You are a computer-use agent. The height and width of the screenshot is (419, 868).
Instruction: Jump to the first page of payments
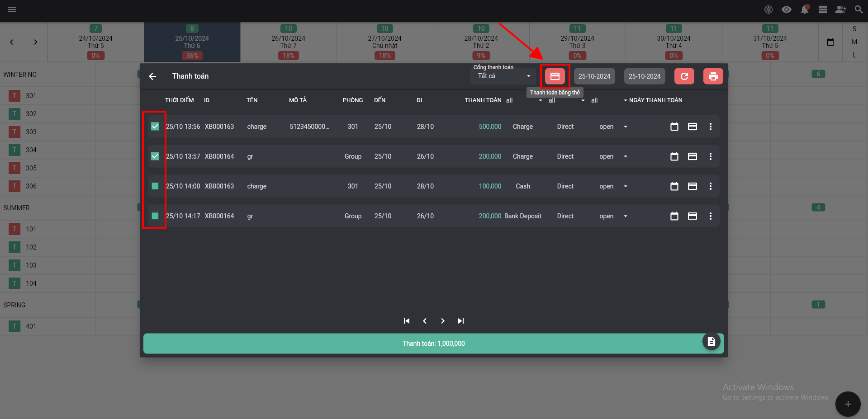click(x=407, y=321)
